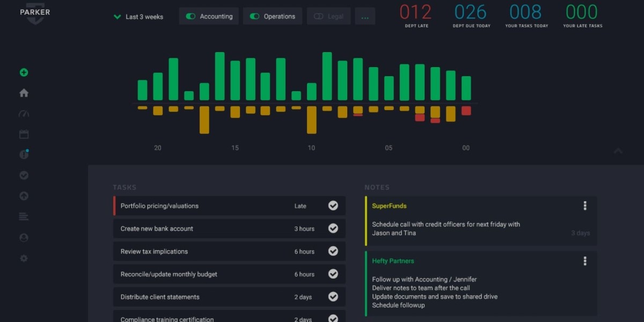Click the upload arrow icon in sidebar
This screenshot has height=322, width=644.
(x=24, y=196)
